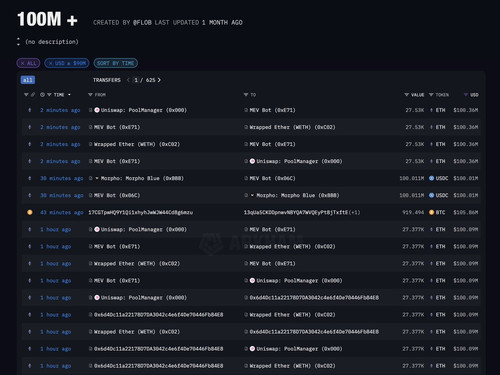
Task: Click the link icon in the table header
Action: click(x=33, y=95)
